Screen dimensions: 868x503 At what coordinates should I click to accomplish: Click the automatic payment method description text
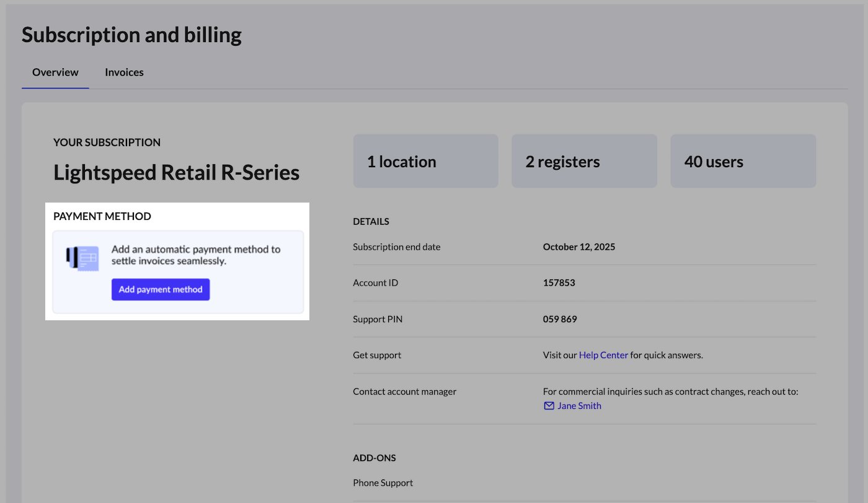coord(195,255)
